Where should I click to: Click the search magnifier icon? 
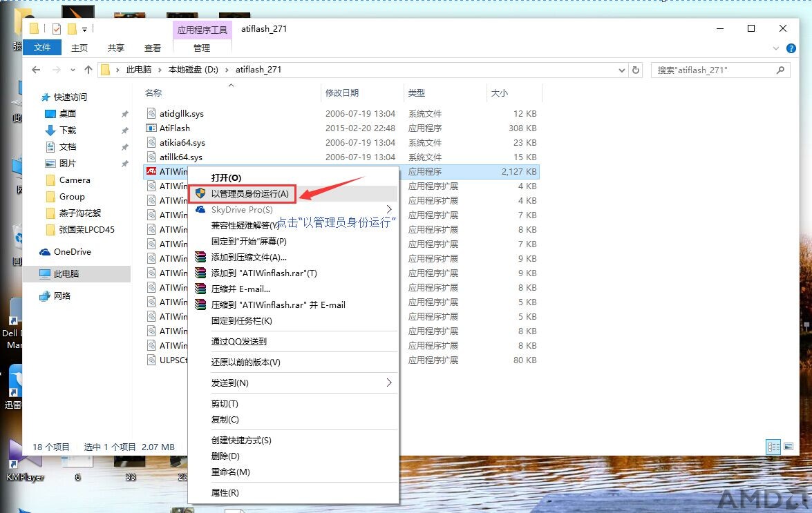point(780,70)
